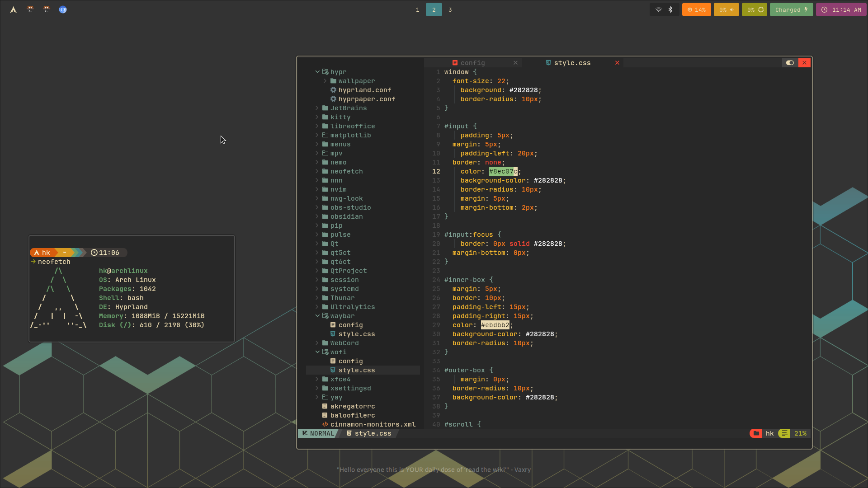Screen dimensions: 868x488
Task: Open the Chromium browser icon in top bar
Action: [x=63, y=9]
